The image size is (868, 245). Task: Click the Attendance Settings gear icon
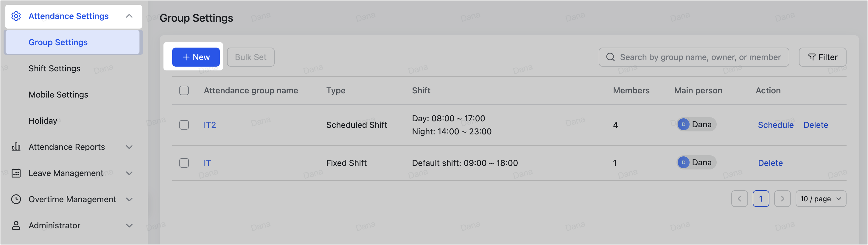16,16
